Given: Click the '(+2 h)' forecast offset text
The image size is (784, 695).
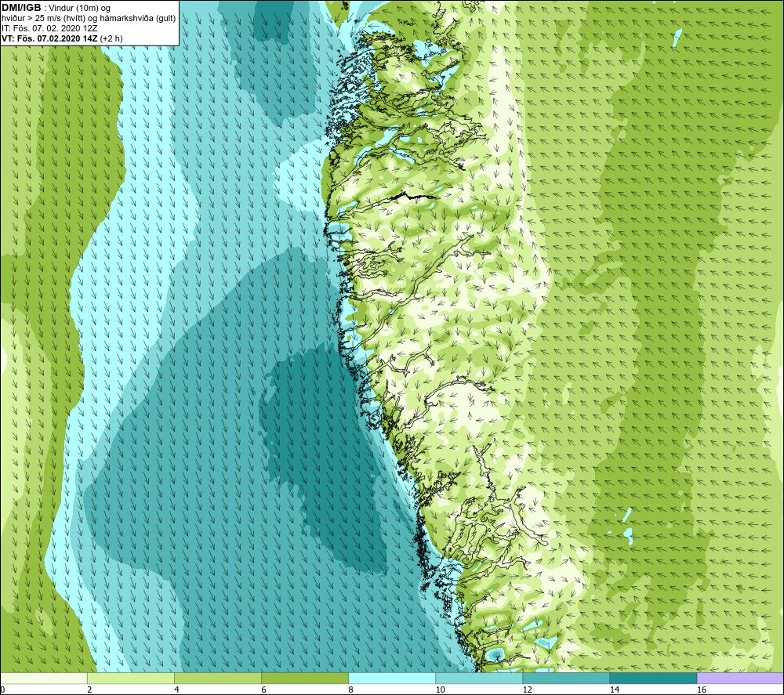Looking at the screenshot, I should click(x=111, y=38).
